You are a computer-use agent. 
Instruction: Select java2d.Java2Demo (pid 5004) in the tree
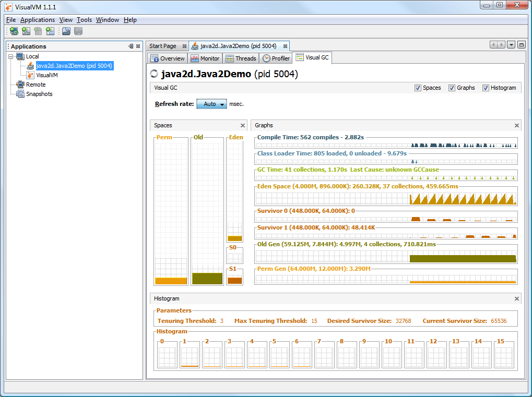point(74,66)
